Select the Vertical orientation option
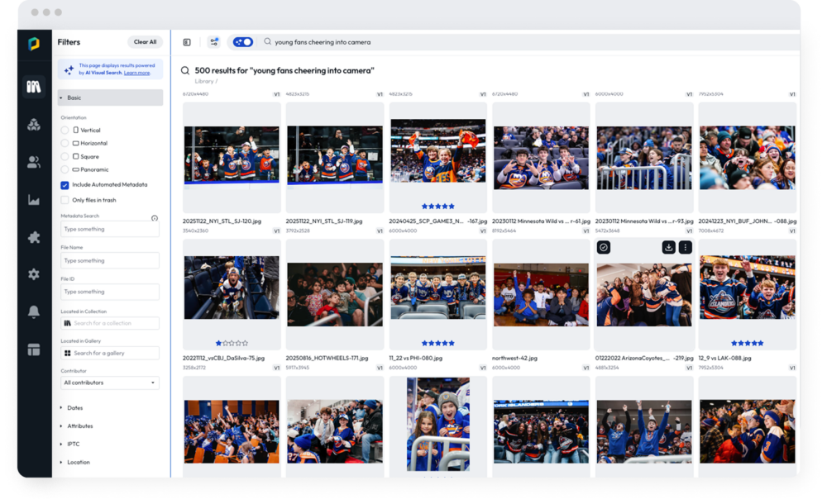The height and width of the screenshot is (504, 827). pos(65,131)
